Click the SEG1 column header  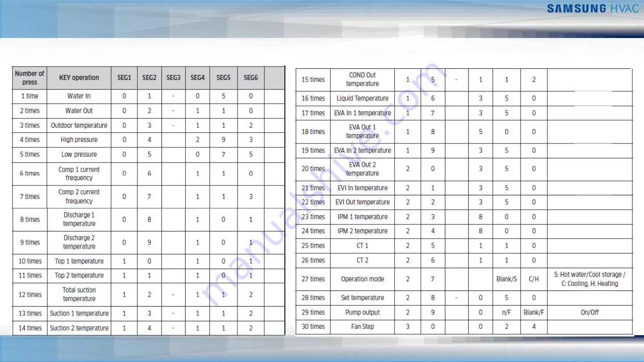tap(124, 78)
